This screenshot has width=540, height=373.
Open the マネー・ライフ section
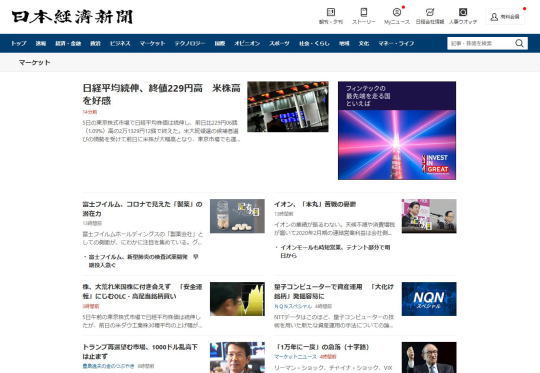(x=396, y=43)
